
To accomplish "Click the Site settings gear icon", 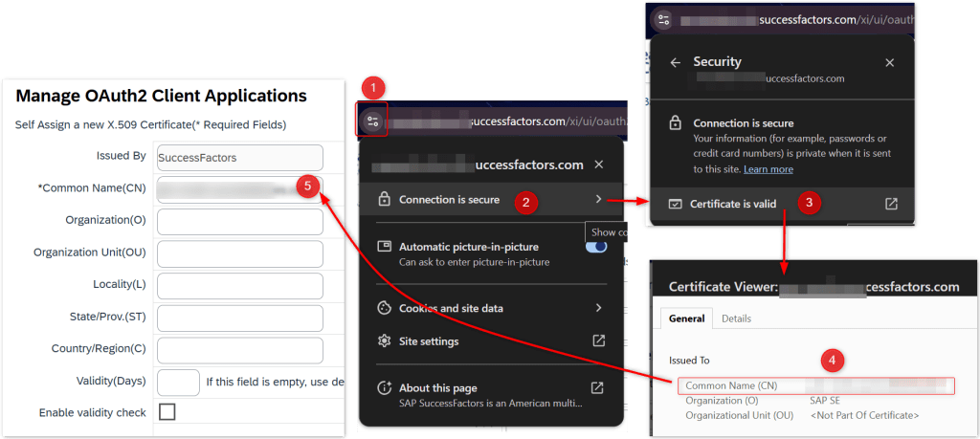I will click(x=384, y=341).
